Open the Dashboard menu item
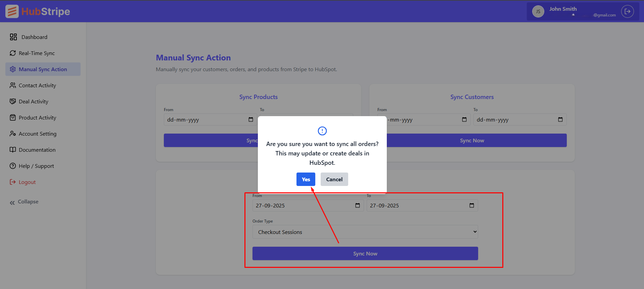Viewport: 644px width, 289px height. click(x=43, y=37)
